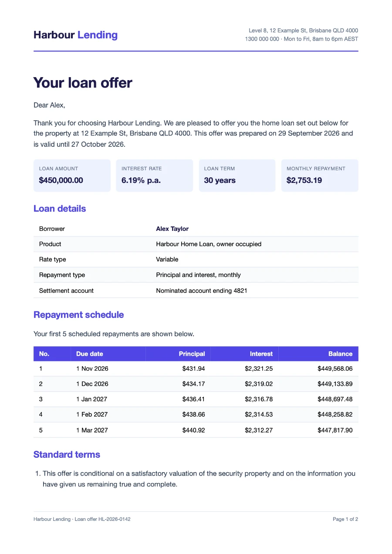Click the LOAN AMOUNT card label
Viewport: 392px width, 554px height.
pyautogui.click(x=58, y=169)
